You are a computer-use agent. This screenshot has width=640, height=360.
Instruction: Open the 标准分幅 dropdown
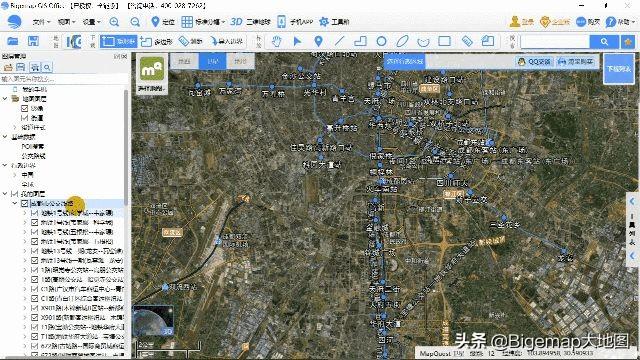[x=203, y=22]
